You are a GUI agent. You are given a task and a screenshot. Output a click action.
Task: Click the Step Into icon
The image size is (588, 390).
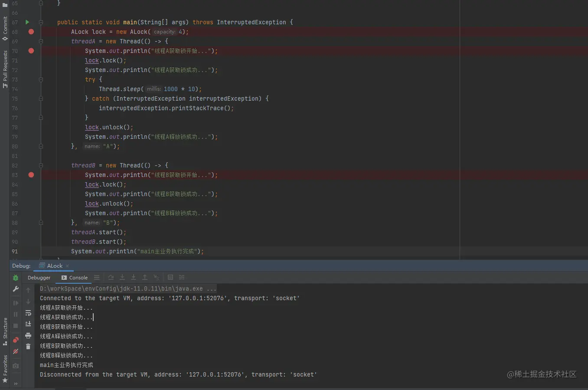122,277
